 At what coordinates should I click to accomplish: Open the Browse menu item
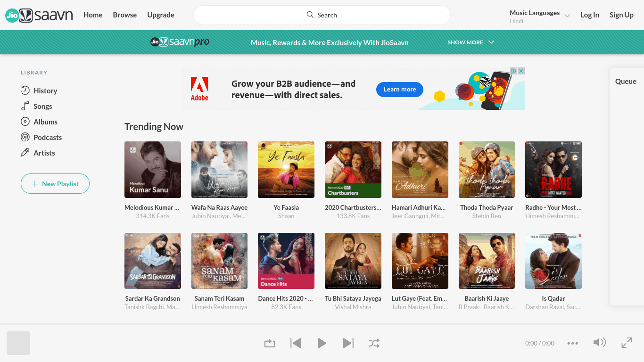pos(125,15)
